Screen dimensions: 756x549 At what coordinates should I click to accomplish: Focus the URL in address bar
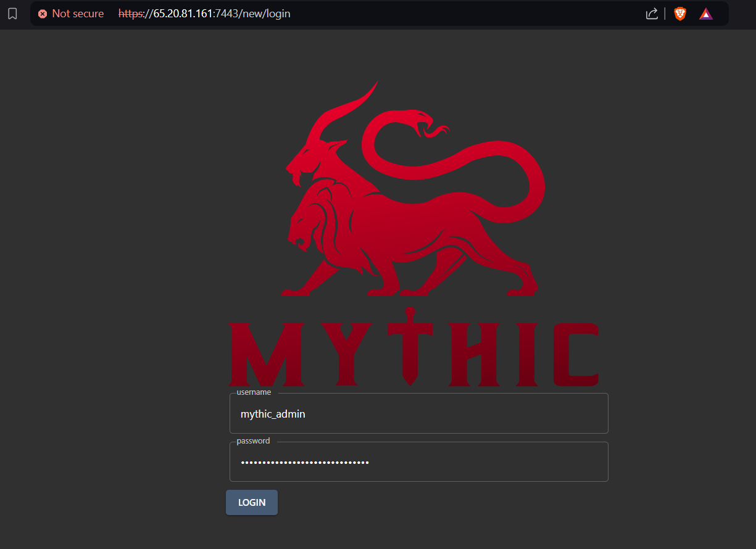click(204, 14)
